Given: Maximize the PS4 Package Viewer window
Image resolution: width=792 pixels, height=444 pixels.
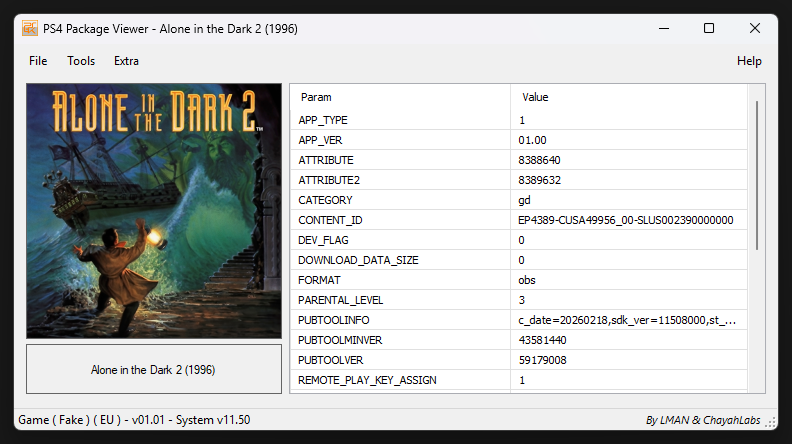Looking at the screenshot, I should tap(709, 28).
